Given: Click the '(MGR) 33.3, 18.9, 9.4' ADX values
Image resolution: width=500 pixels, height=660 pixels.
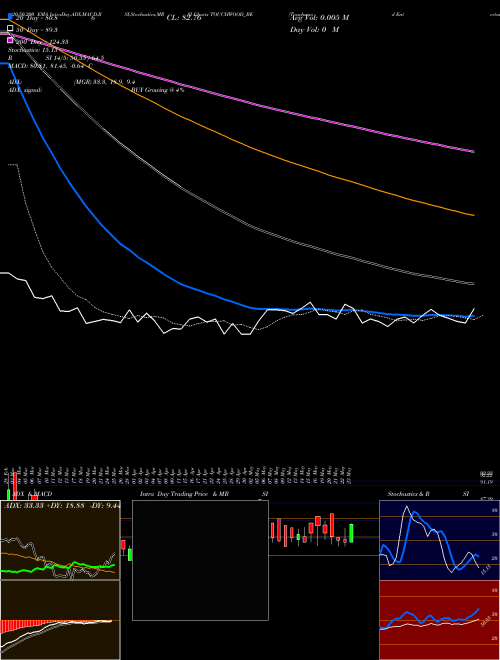Looking at the screenshot, I should (x=104, y=82).
